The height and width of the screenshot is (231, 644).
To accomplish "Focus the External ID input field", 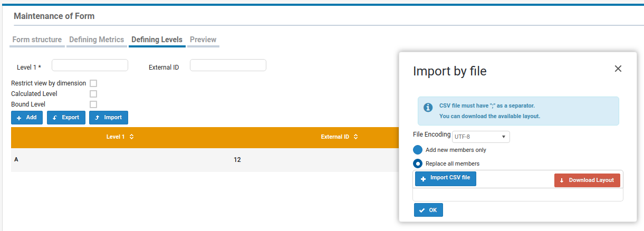I will [x=228, y=65].
